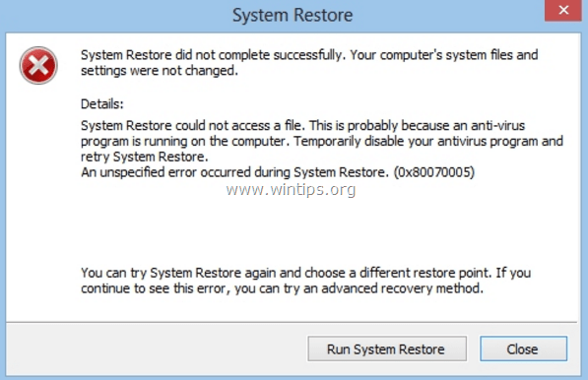Viewport: 588px width, 380px height.
Task: Click the 'could not access a file' line
Action: click(x=303, y=125)
